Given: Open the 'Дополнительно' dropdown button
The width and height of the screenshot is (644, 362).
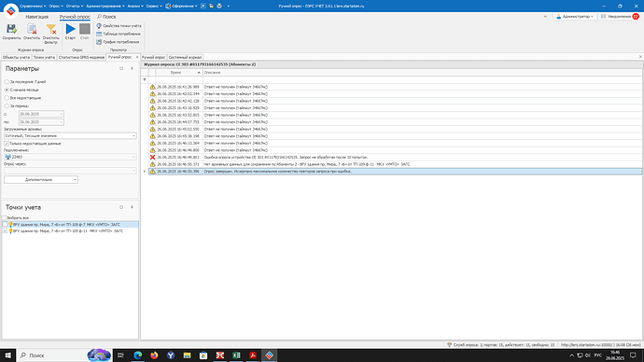Looking at the screenshot, I should click(x=41, y=180).
